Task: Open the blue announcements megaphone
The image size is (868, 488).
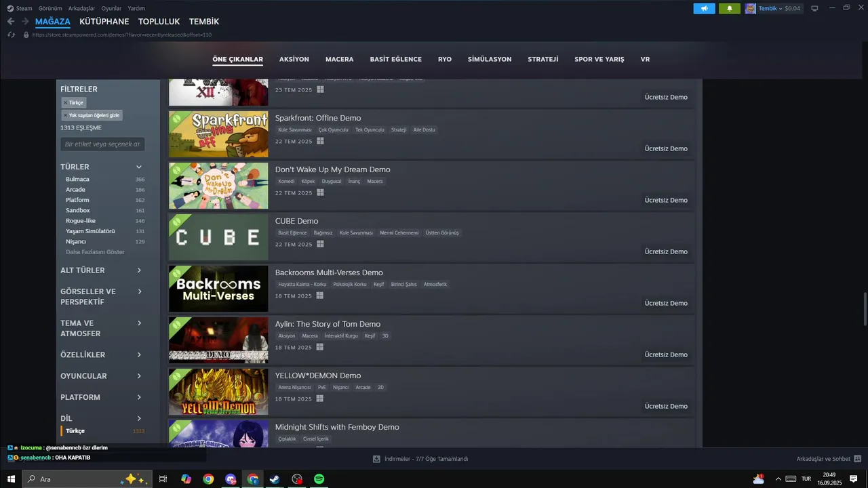Action: pos(704,8)
